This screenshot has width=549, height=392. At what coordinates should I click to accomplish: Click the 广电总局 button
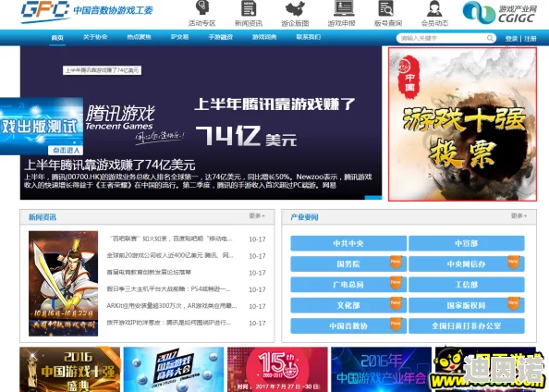(x=348, y=285)
